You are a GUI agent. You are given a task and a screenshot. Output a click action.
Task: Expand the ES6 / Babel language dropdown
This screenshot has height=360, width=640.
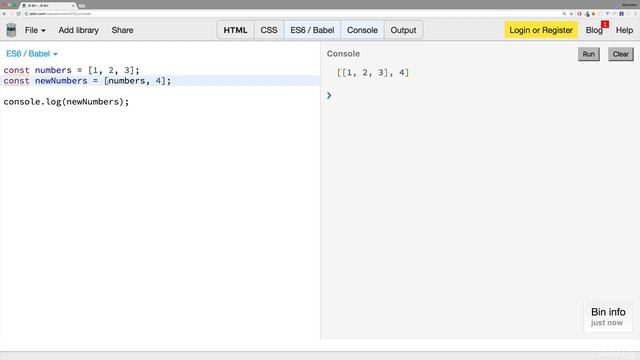click(x=32, y=54)
